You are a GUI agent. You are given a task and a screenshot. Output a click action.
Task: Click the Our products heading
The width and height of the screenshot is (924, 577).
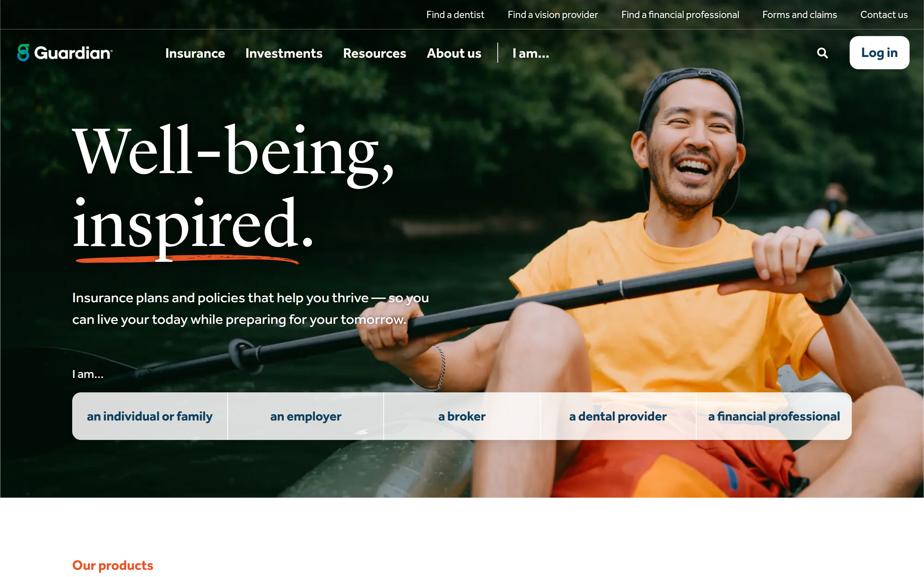[113, 565]
